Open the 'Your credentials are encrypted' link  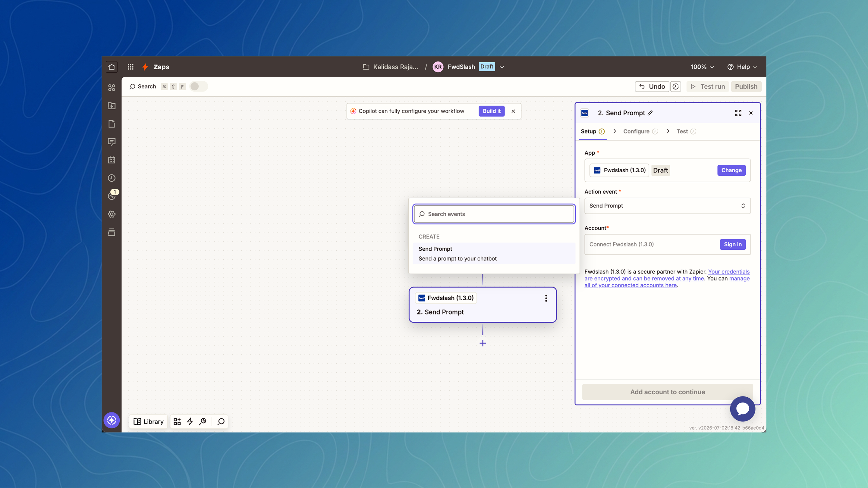coord(667,275)
